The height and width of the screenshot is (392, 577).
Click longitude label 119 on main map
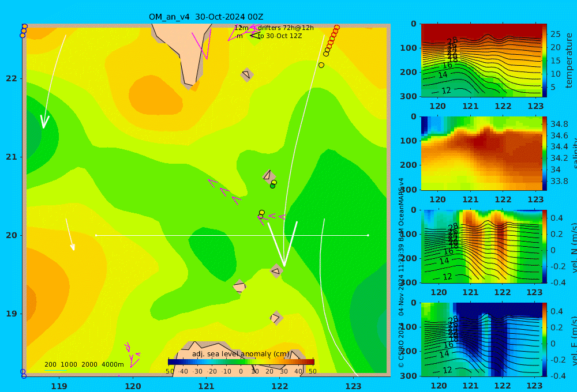(59, 386)
